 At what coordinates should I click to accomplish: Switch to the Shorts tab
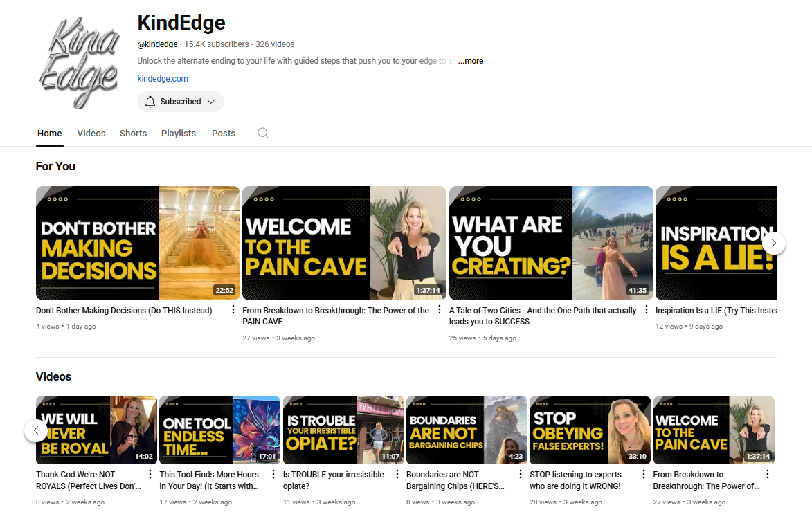click(x=133, y=133)
